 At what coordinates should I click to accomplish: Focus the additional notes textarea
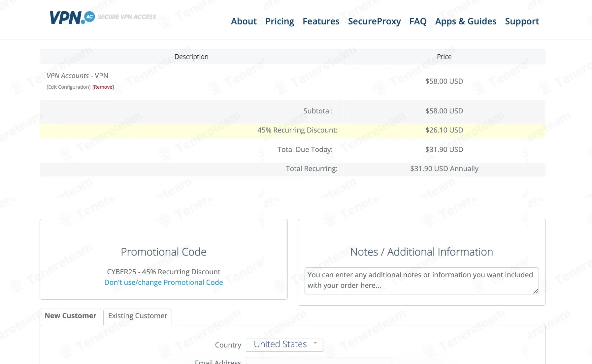coord(421,281)
